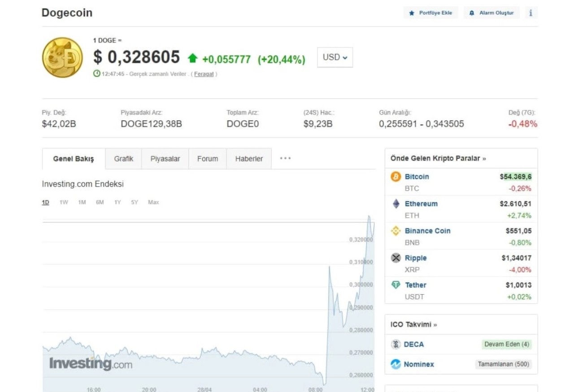Click the bell icon on Alarm Oluştur
Image resolution: width=574 pixels, height=392 pixels.
[471, 13]
